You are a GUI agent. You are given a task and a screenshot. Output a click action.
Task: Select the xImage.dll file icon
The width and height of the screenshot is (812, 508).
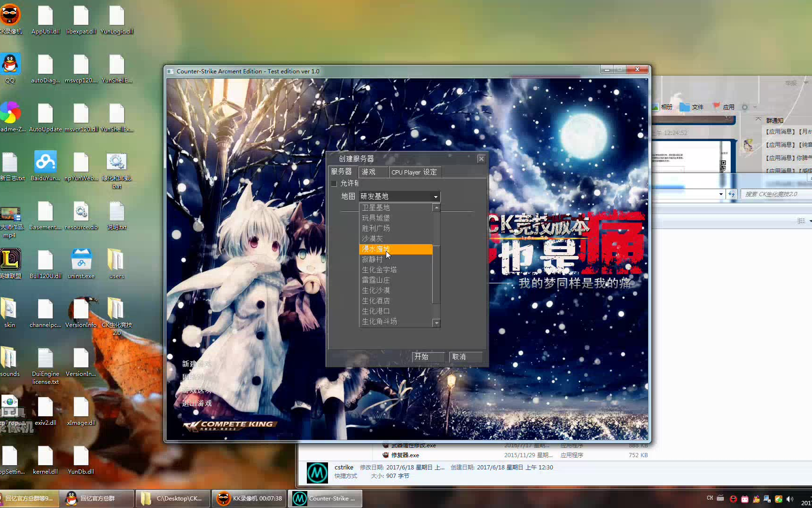[81, 411]
